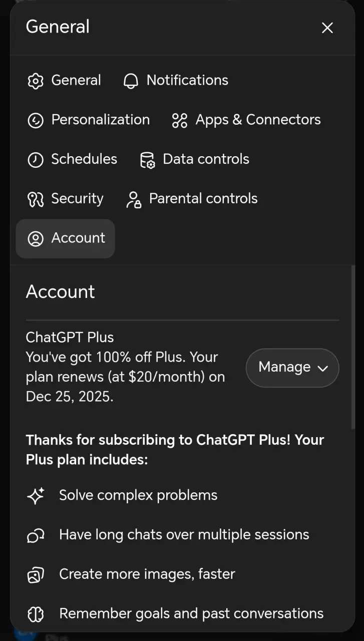364x641 pixels.
Task: Click the Security keys icon
Action: coord(36,199)
